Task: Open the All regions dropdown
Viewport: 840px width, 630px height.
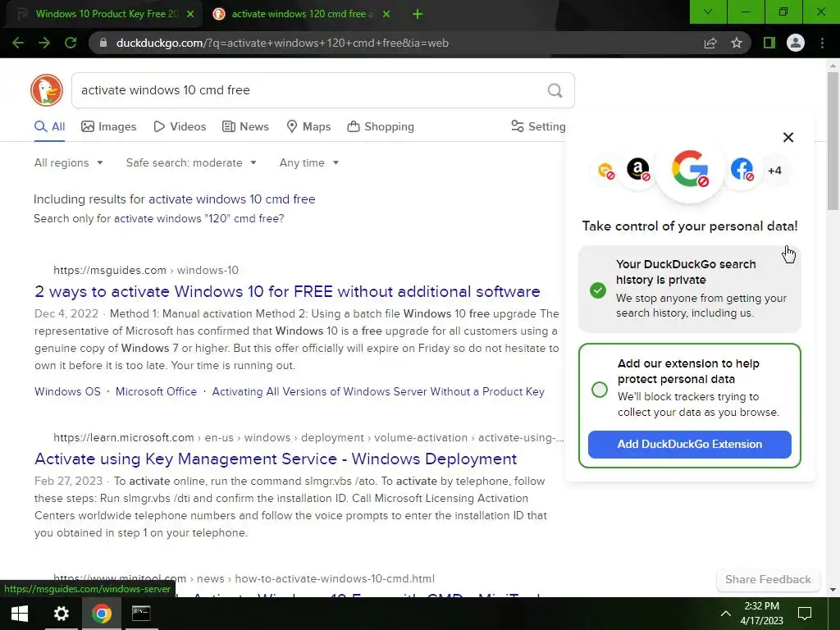Action: [68, 163]
